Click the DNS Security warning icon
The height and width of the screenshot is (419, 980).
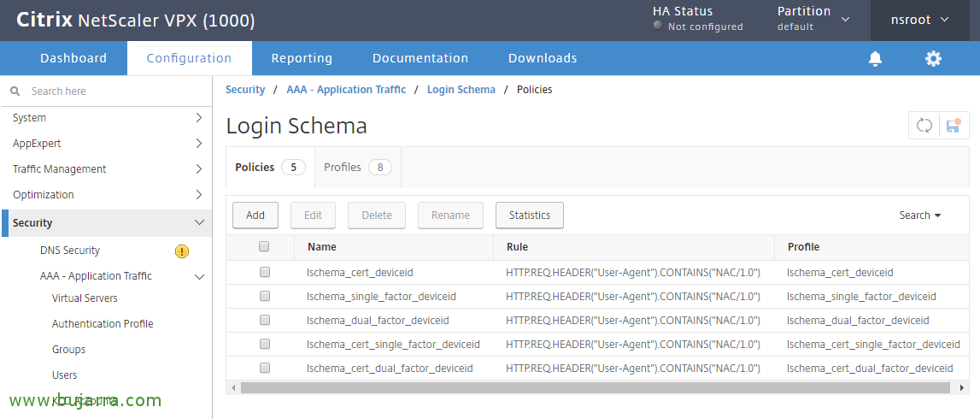click(x=182, y=251)
